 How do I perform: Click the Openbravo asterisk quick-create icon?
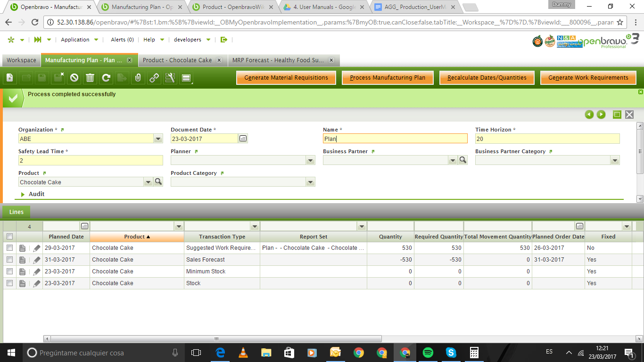[11, 40]
